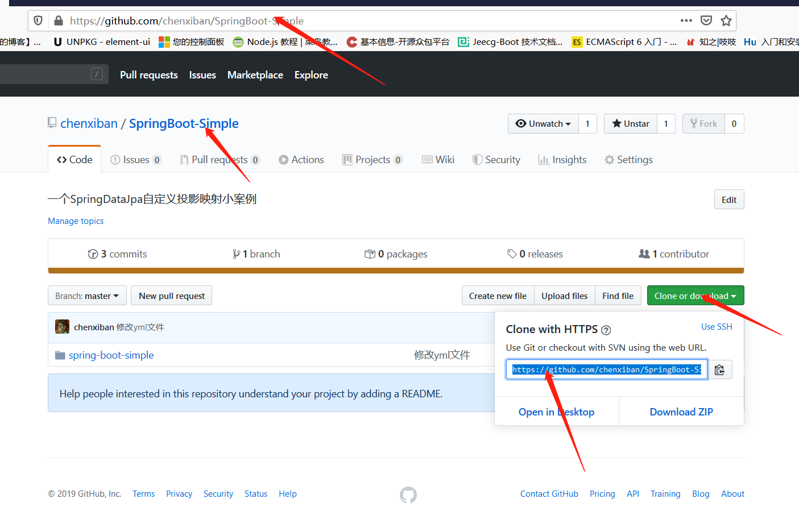The width and height of the screenshot is (799, 532).
Task: Open commit message 修改yml文件 beside chenxiban
Action: (140, 327)
